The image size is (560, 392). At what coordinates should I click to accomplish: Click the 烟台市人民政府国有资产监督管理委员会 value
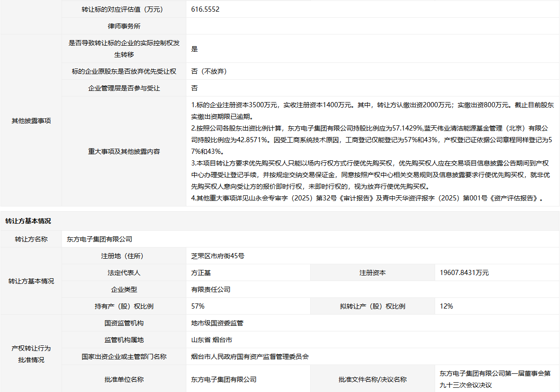click(250, 357)
